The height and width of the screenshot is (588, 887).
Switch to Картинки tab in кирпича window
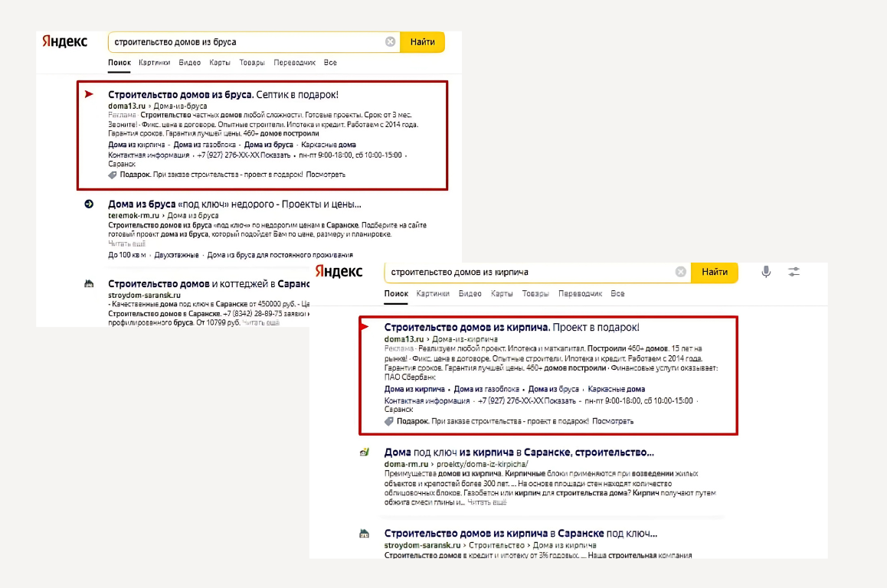pos(433,293)
